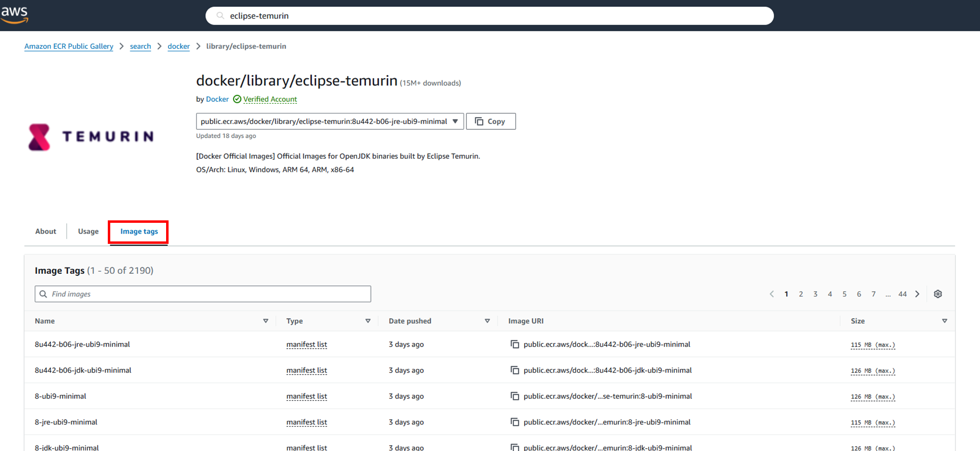Click the search magnifier icon in the top bar
Viewport: 980px width, 451px height.
point(220,16)
